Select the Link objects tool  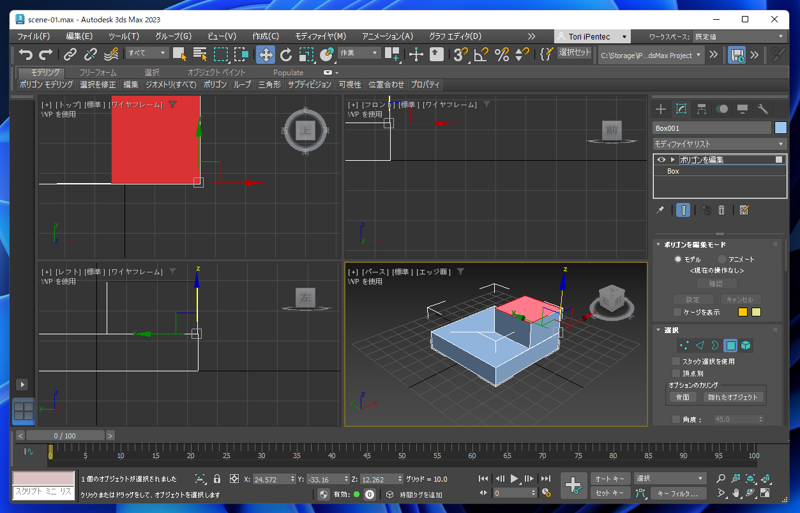(x=70, y=54)
